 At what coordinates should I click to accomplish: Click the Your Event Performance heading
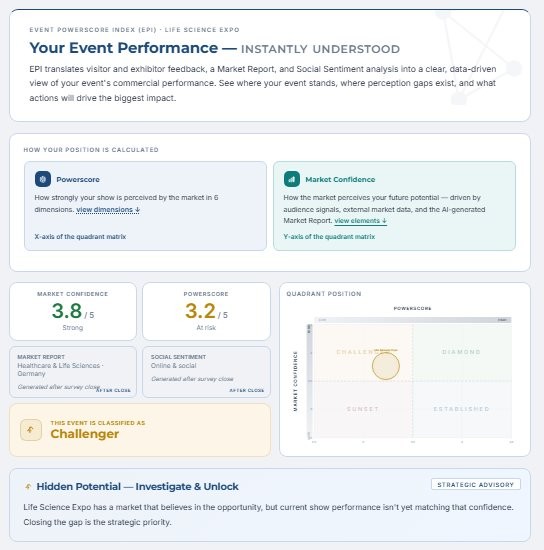pyautogui.click(x=123, y=48)
